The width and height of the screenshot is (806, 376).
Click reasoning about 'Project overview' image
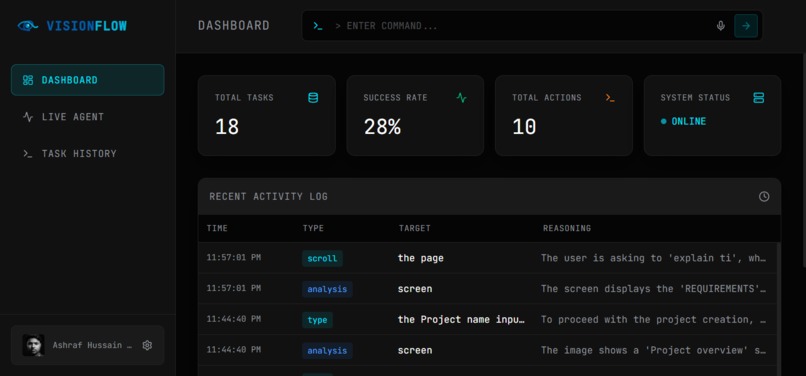(654, 350)
